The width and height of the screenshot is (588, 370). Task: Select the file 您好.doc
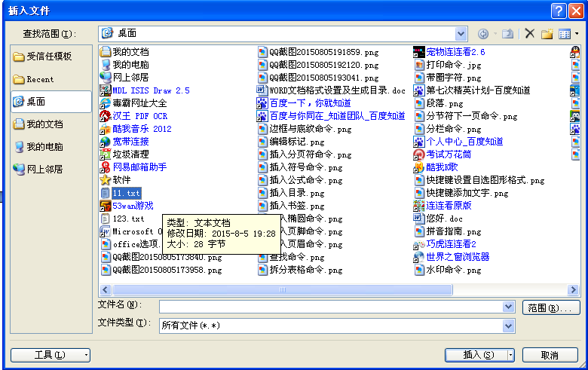point(438,219)
